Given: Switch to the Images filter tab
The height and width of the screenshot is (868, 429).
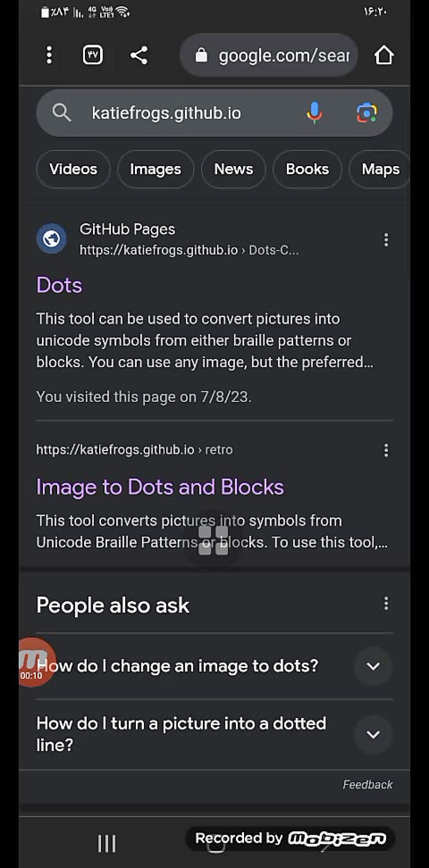Looking at the screenshot, I should tap(155, 169).
